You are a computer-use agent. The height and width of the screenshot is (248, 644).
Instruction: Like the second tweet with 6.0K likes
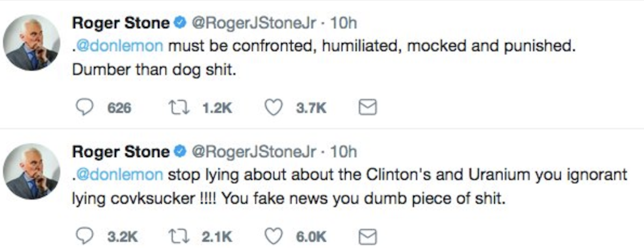274,236
